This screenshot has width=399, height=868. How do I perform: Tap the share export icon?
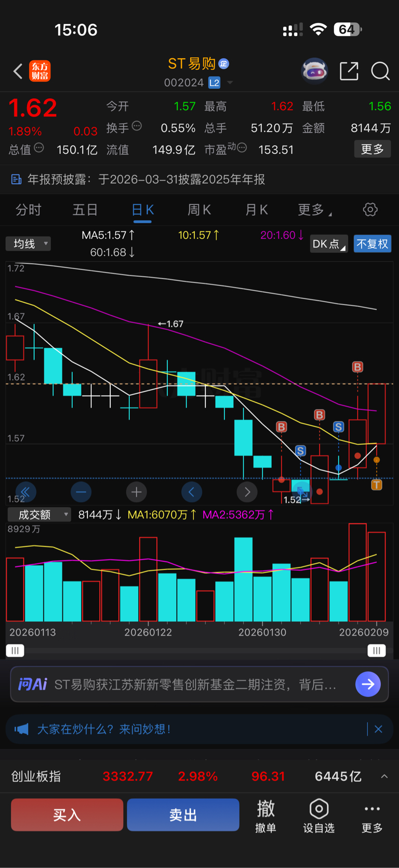pos(349,71)
